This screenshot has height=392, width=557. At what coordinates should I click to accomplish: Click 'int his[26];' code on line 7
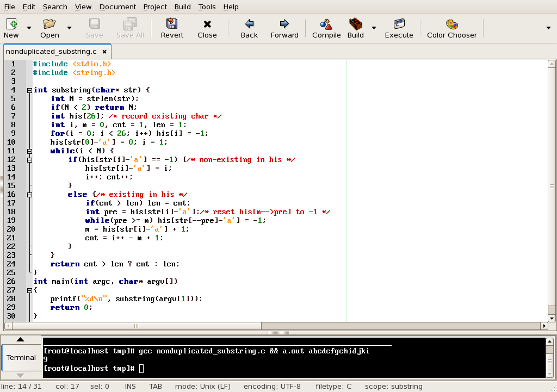tap(77, 116)
